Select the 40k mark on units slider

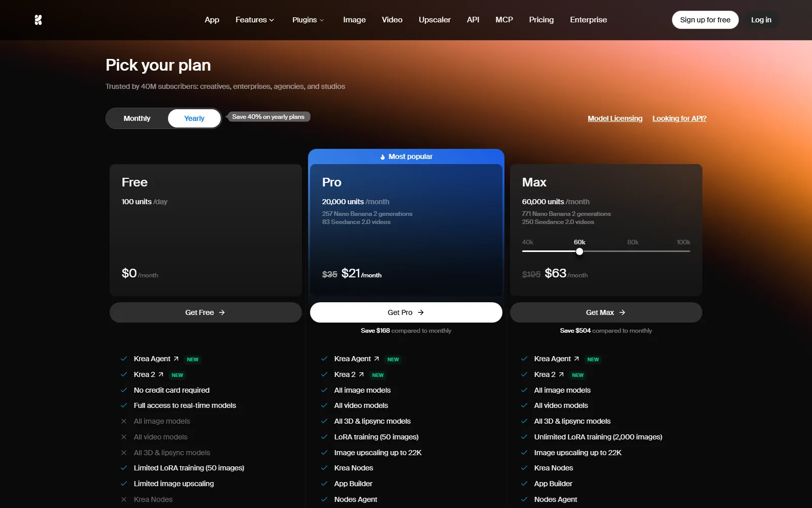pos(528,242)
